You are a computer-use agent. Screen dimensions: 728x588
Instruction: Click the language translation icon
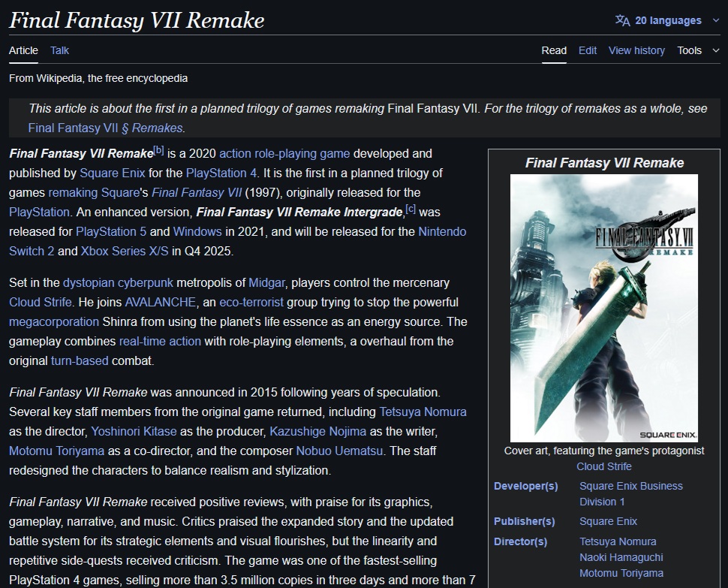click(x=623, y=20)
